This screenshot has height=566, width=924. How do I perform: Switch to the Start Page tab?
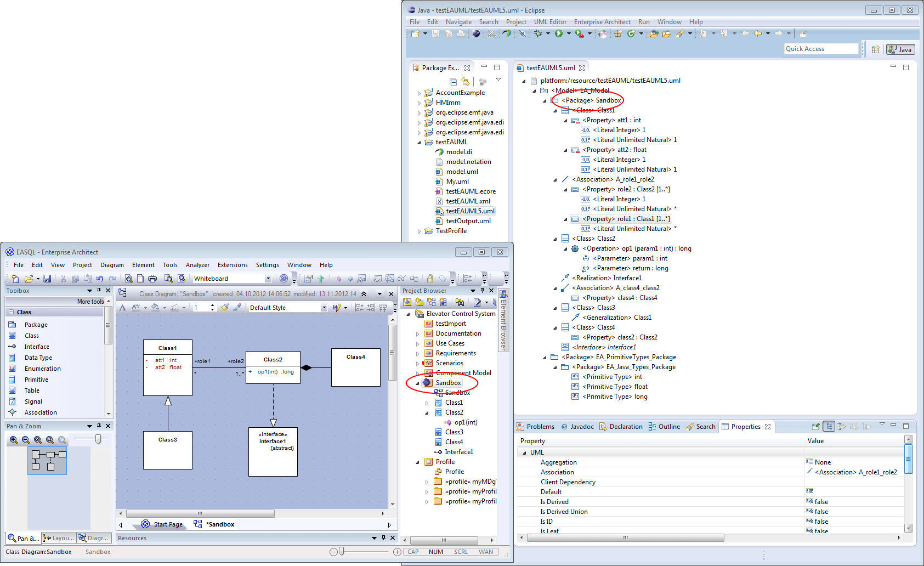tap(162, 524)
